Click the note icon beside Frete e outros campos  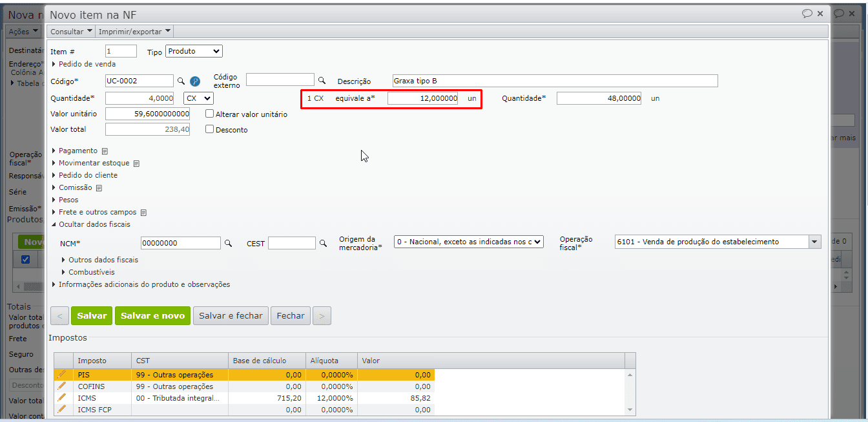(143, 213)
